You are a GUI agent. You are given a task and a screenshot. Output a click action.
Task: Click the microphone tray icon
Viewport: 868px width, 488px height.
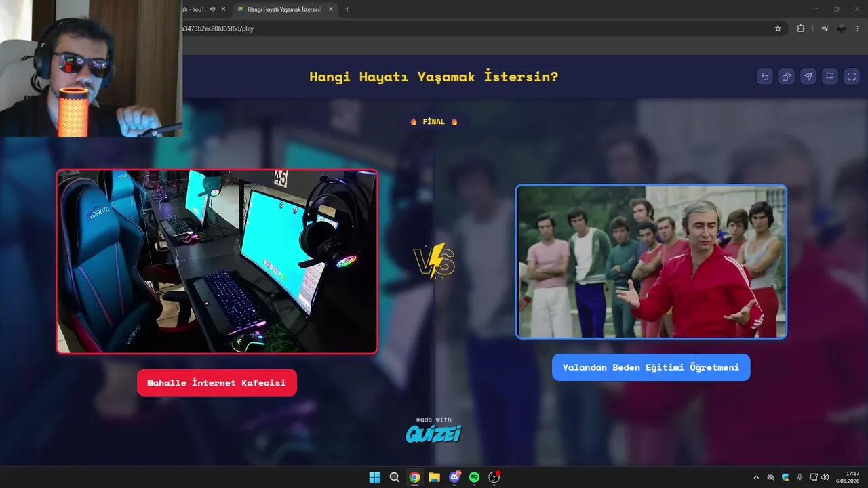[800, 477]
